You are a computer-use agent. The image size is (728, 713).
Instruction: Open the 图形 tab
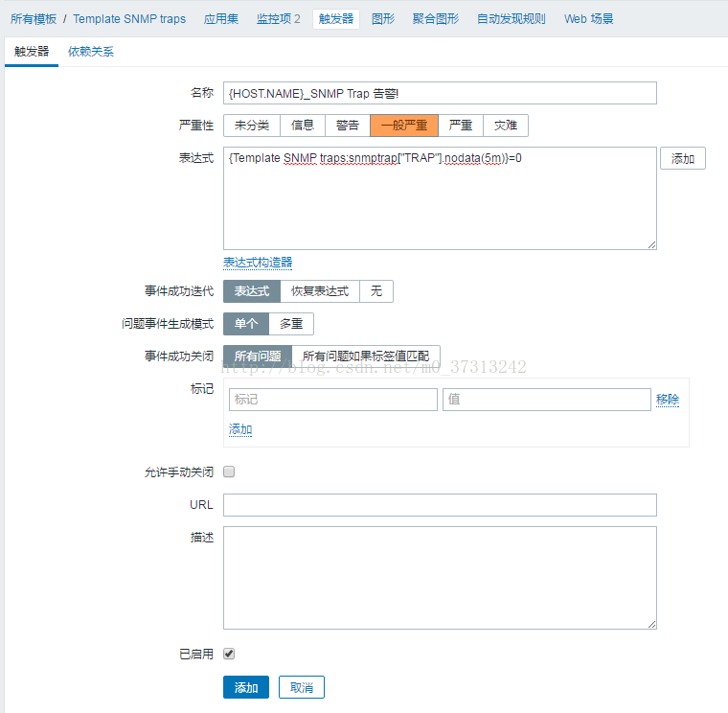coord(383,19)
